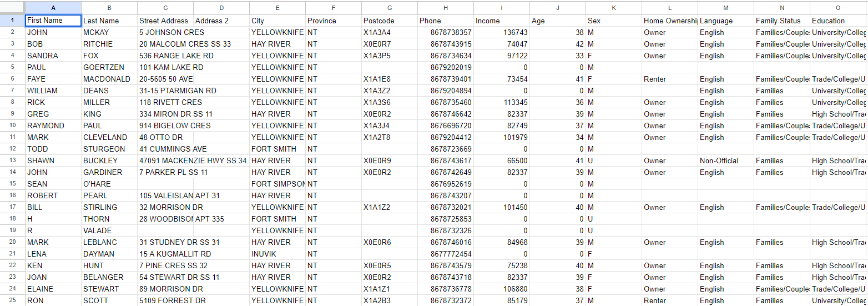Click the column O header
This screenshot has height=306, width=868.
point(837,8)
